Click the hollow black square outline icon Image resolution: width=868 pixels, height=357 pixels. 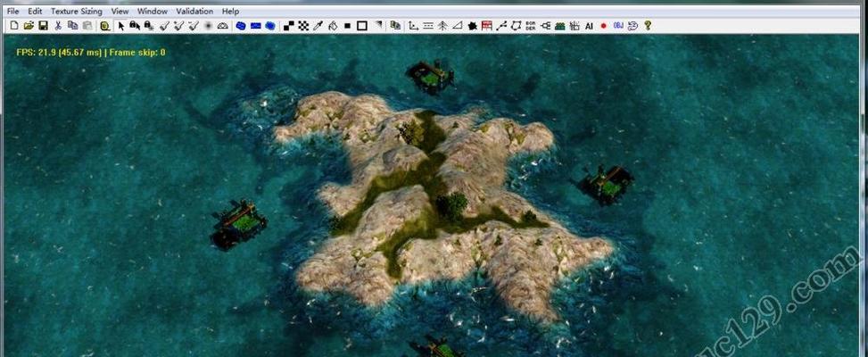pos(362,26)
